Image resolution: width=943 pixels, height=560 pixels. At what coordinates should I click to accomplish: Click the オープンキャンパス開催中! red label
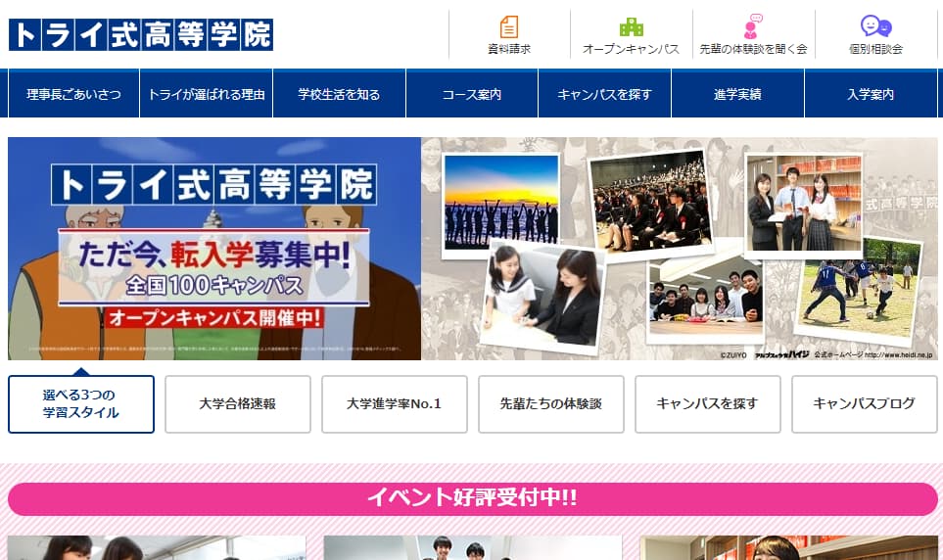point(214,317)
